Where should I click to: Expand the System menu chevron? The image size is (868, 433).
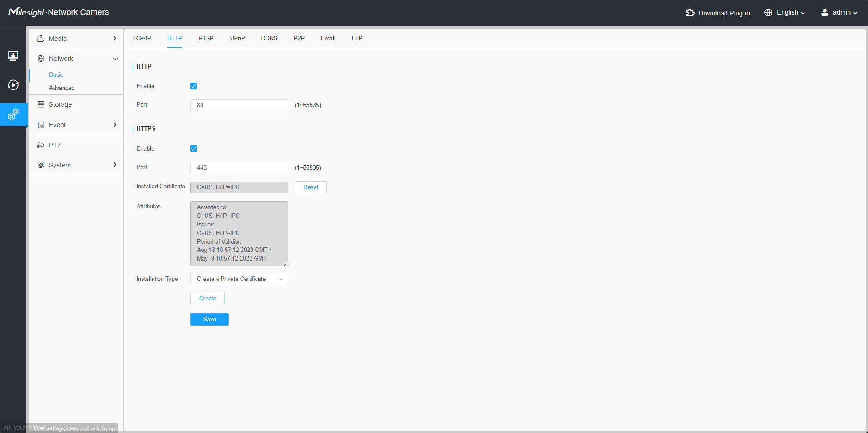[115, 165]
